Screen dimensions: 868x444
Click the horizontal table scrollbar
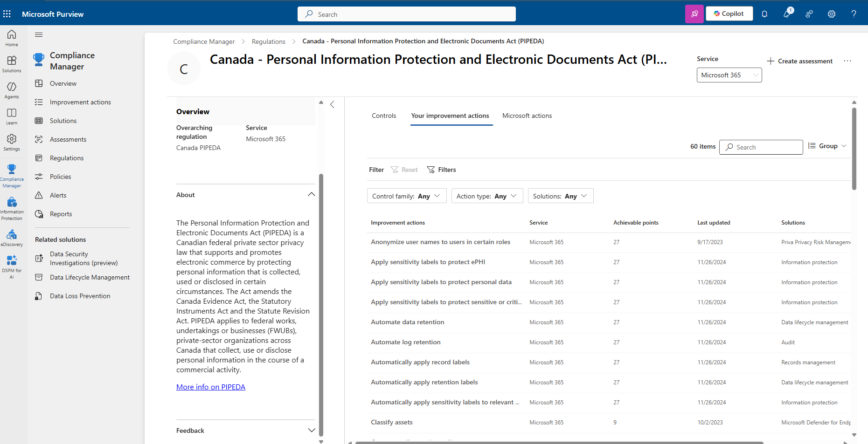coord(559,442)
